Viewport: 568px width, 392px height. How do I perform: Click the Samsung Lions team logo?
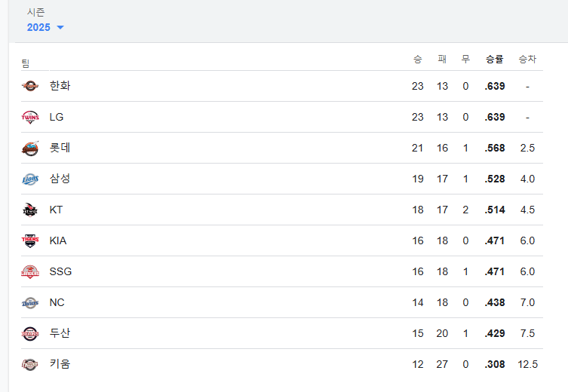tap(29, 179)
